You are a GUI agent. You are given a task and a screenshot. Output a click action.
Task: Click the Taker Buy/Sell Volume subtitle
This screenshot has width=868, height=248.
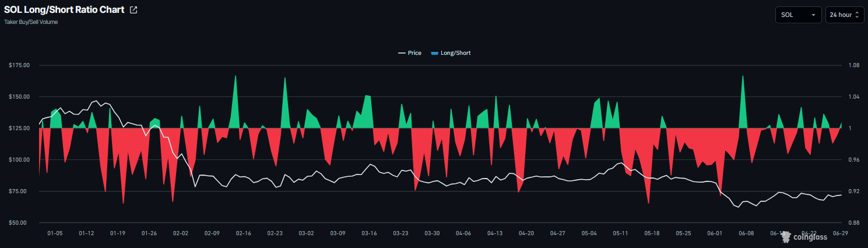coord(31,22)
